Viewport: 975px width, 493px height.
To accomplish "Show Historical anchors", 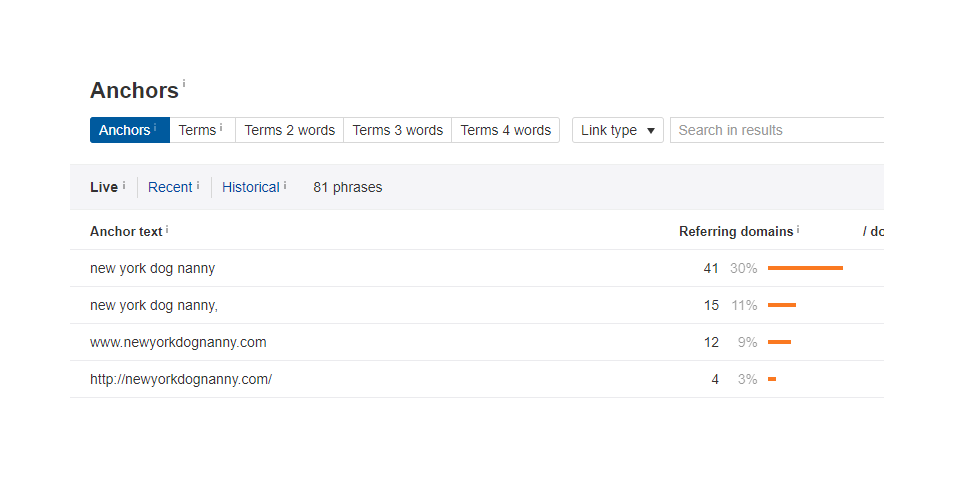I will click(250, 187).
